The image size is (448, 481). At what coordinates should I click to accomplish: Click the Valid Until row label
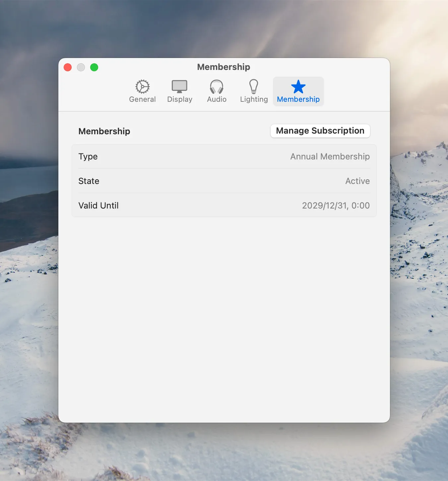coord(98,206)
